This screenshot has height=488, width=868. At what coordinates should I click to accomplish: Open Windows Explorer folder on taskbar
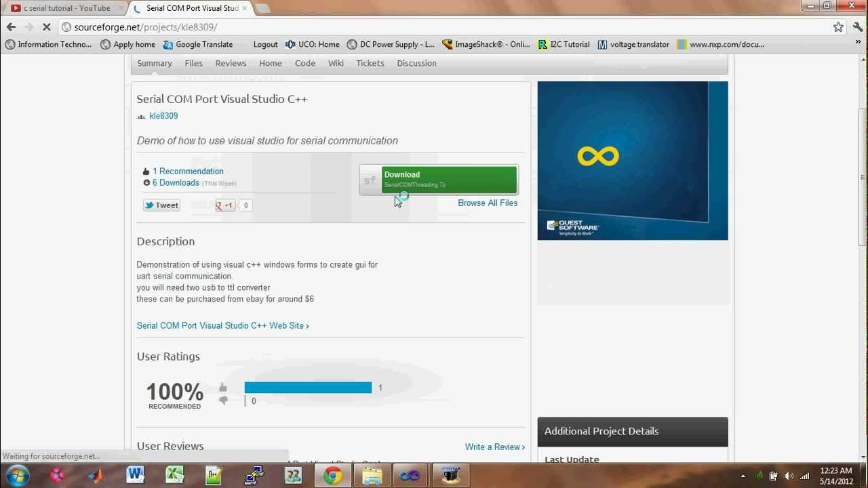click(x=372, y=475)
